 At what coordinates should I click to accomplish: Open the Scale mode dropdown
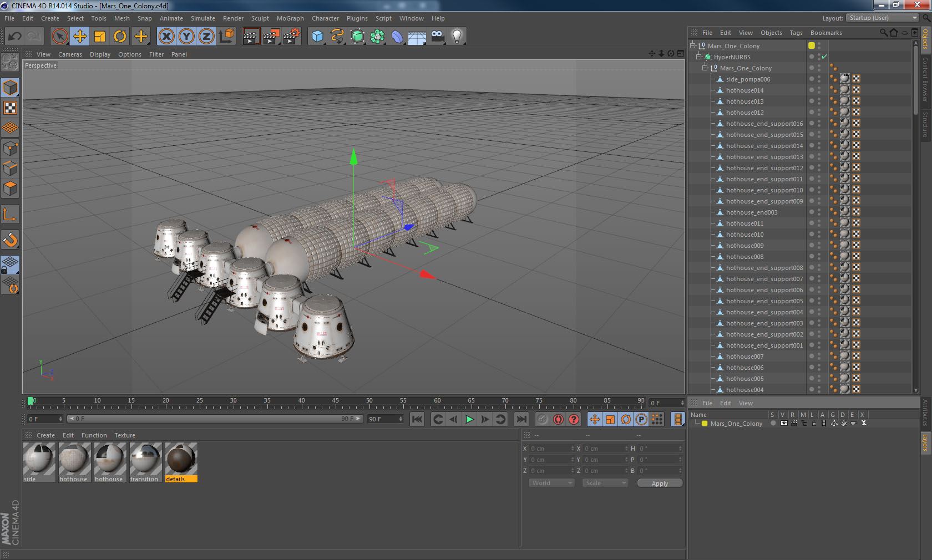point(605,483)
